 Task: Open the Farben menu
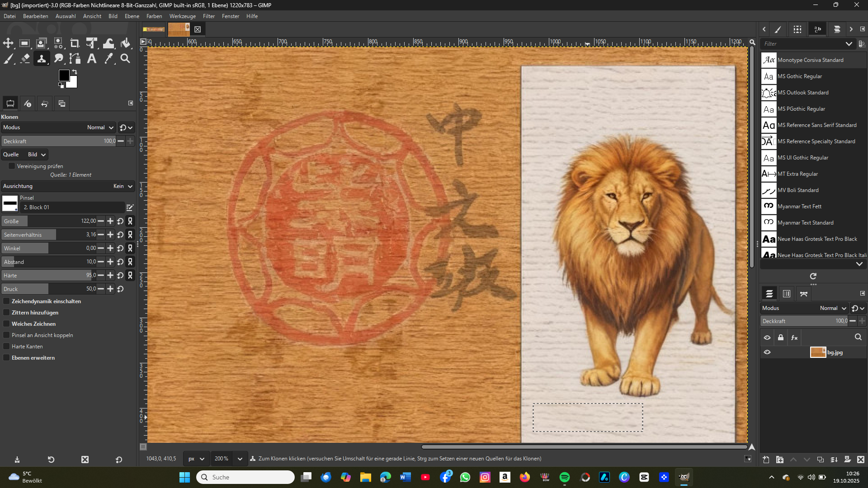(154, 16)
